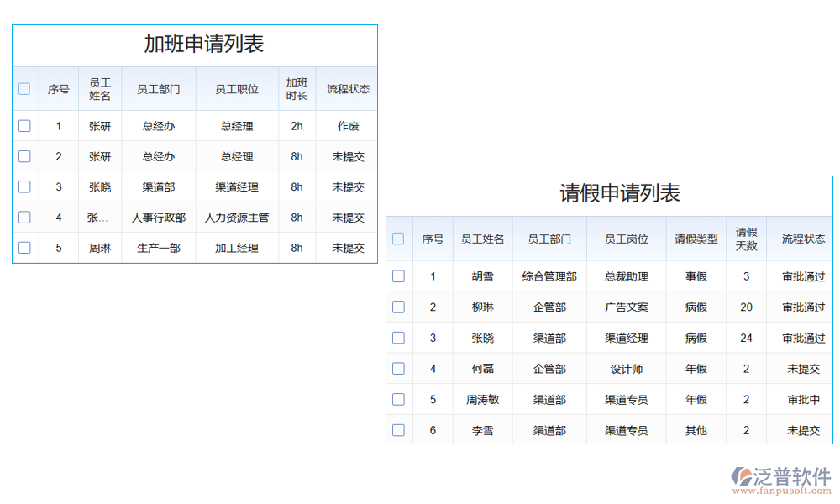The width and height of the screenshot is (840, 504).
Task: Check 何磊's leave row checkbox
Action: (x=398, y=368)
